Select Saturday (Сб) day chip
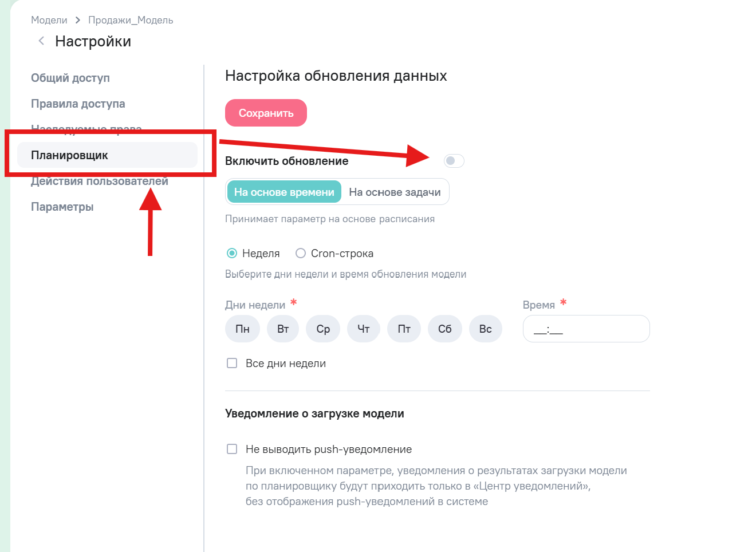 445,329
